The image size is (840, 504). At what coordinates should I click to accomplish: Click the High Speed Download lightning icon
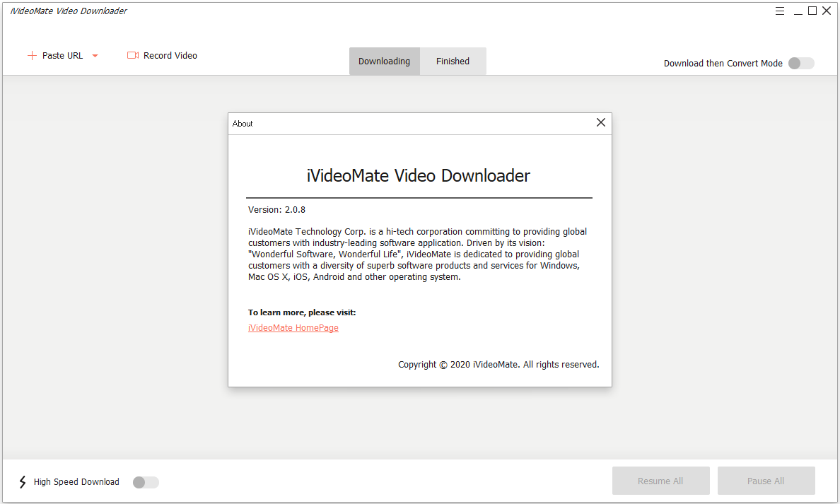[x=23, y=482]
